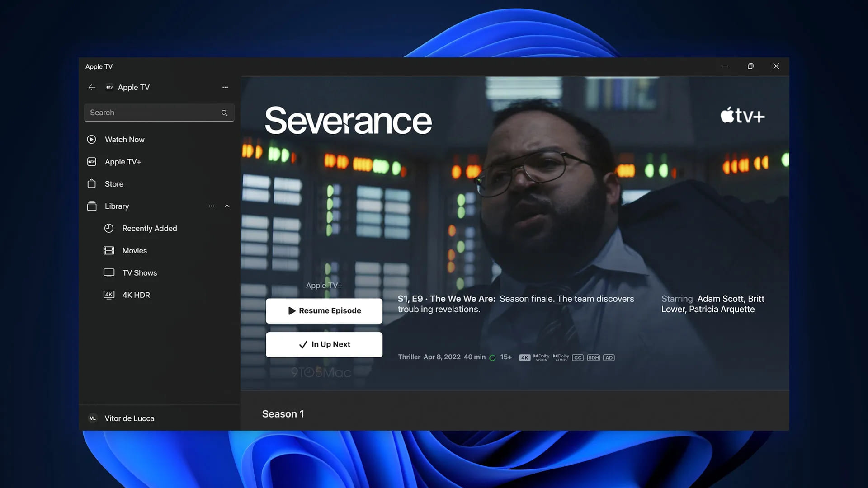The width and height of the screenshot is (868, 488).
Task: Click the search magnifier icon
Action: 224,112
